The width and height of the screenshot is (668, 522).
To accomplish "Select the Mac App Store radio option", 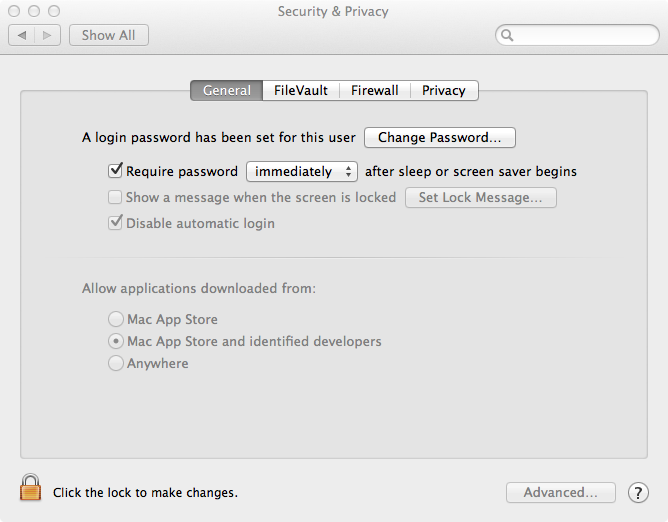I will tap(116, 319).
